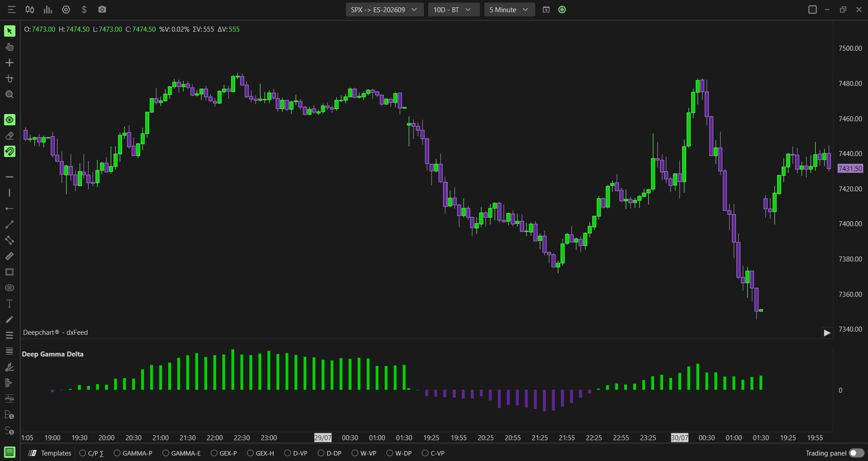Select the GAMMA-E radio option

pyautogui.click(x=181, y=453)
